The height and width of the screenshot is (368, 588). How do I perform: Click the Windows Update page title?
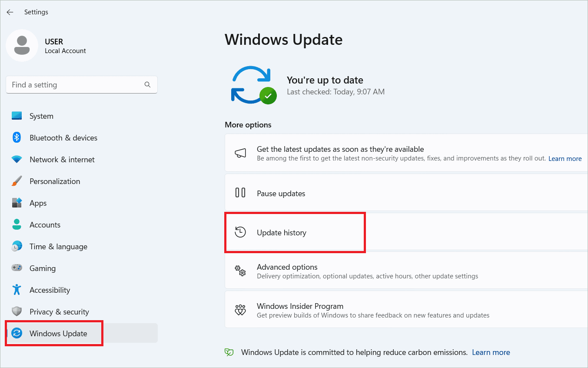[x=284, y=40]
